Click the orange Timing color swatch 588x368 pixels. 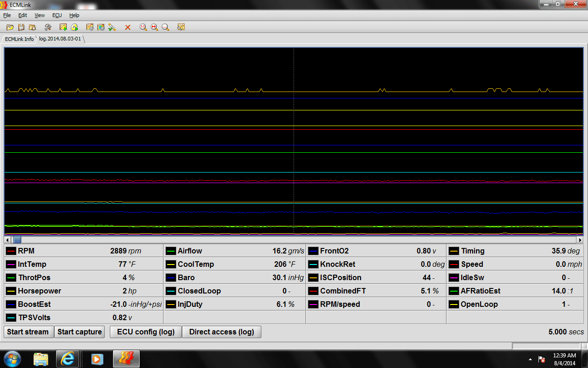(x=454, y=251)
